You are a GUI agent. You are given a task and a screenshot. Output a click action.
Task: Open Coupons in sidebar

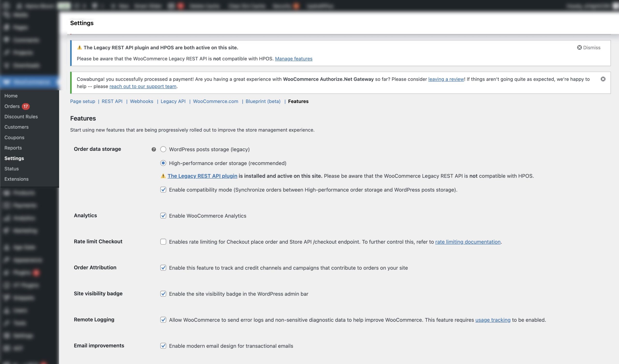coord(14,137)
